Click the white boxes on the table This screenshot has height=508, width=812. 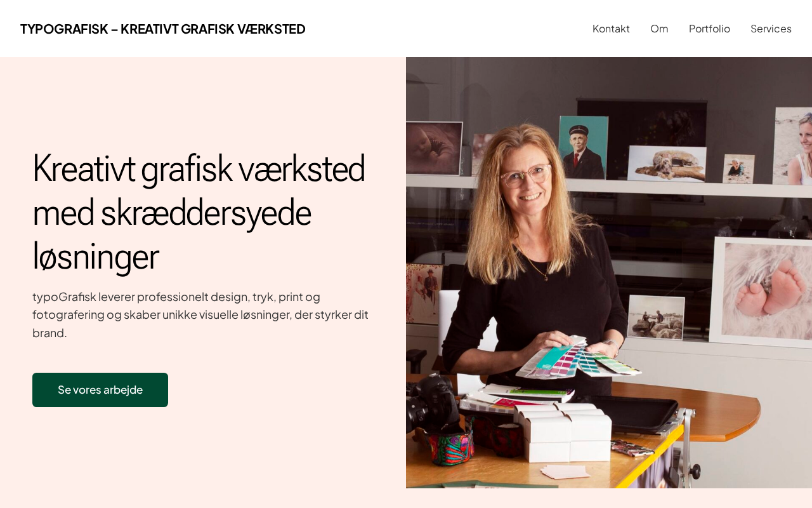562,432
